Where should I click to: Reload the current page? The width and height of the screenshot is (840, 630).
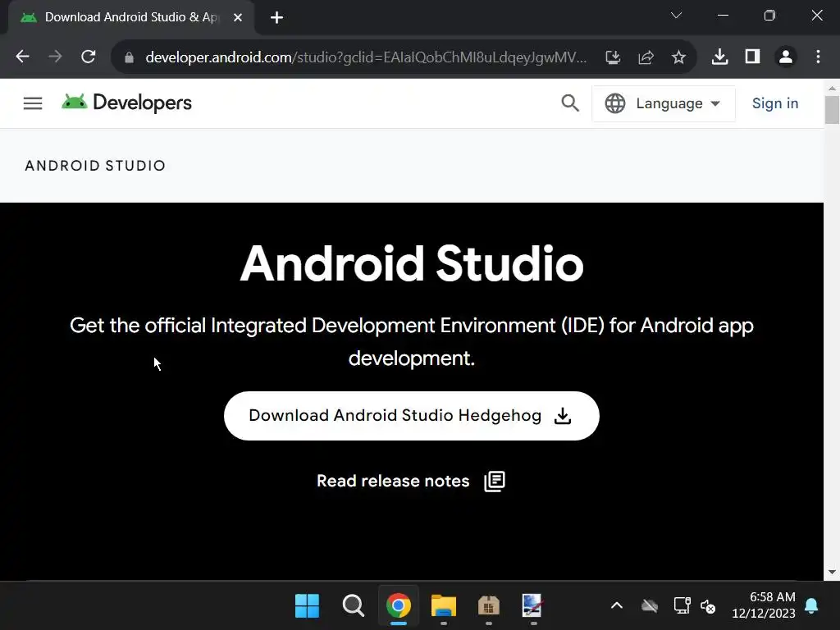89,57
